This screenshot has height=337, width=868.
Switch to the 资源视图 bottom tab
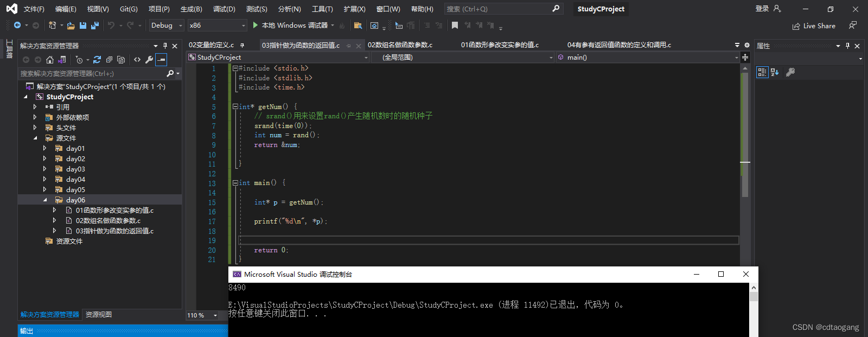tap(99, 315)
